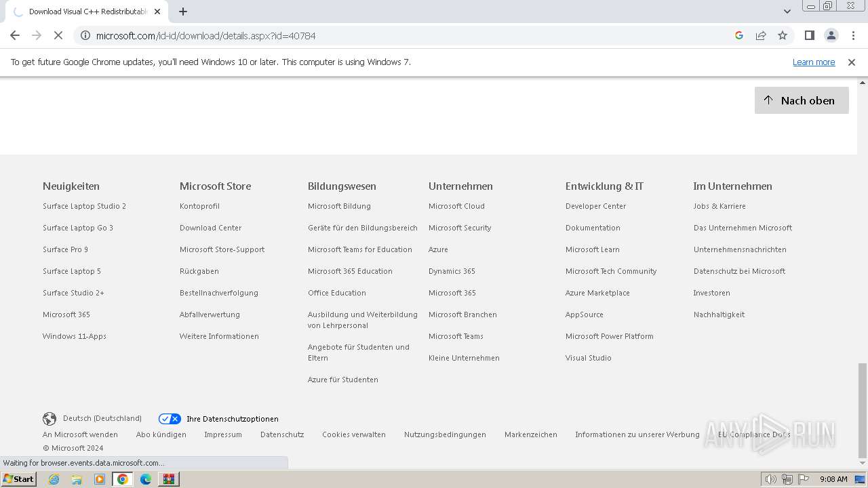Screen dimensions: 868x488
Task: Launch Microsoft Edge from the taskbar
Action: tap(145, 479)
